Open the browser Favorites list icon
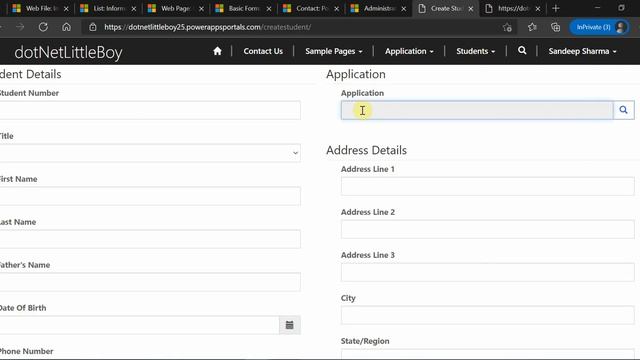This screenshot has height=360, width=640. point(532,27)
